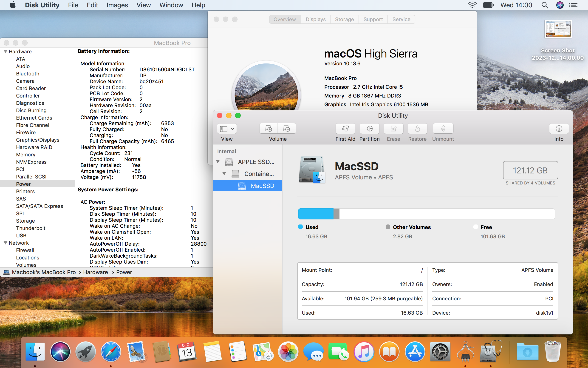Open Messages from the Dock
This screenshot has height=368, width=588.
tap(314, 352)
